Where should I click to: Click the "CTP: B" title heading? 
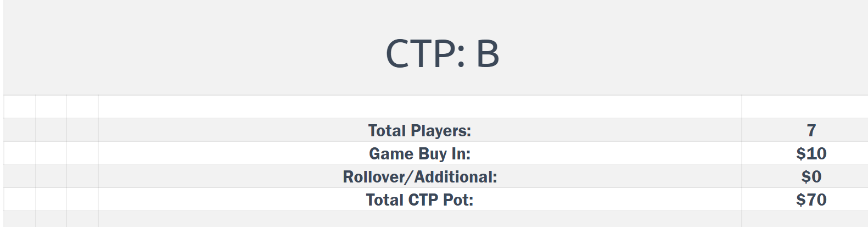click(442, 53)
